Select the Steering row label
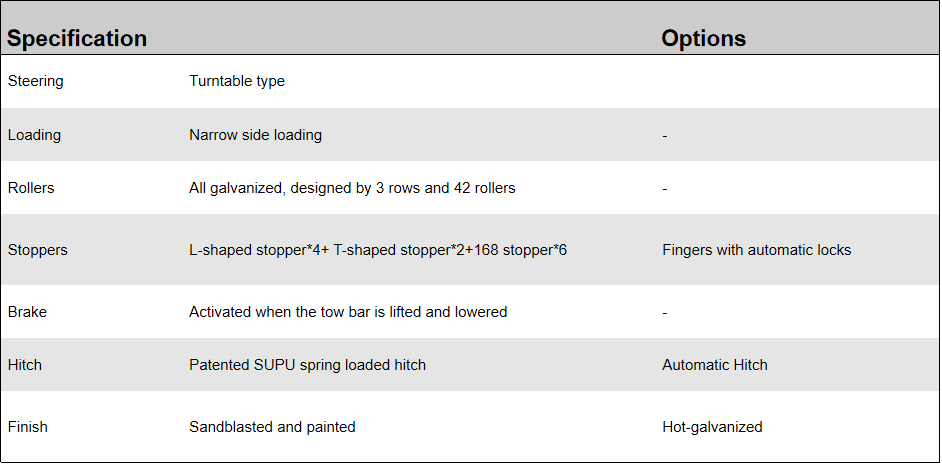The image size is (942, 464). point(35,81)
